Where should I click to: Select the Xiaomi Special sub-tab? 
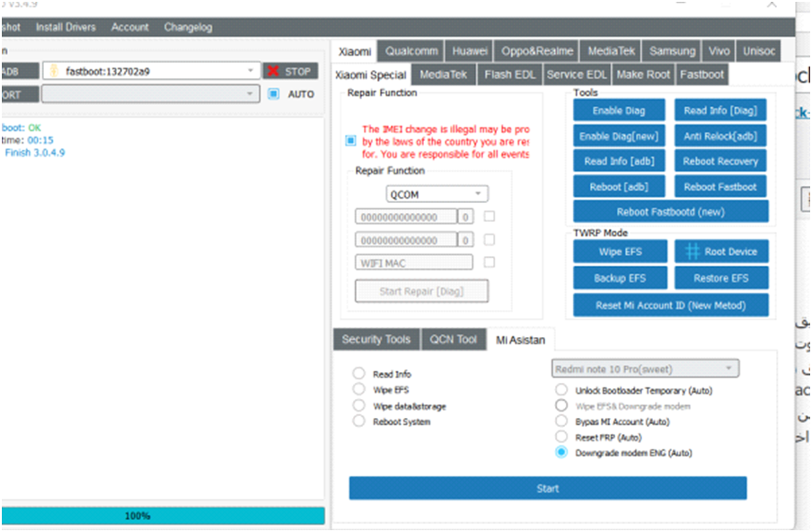click(371, 75)
